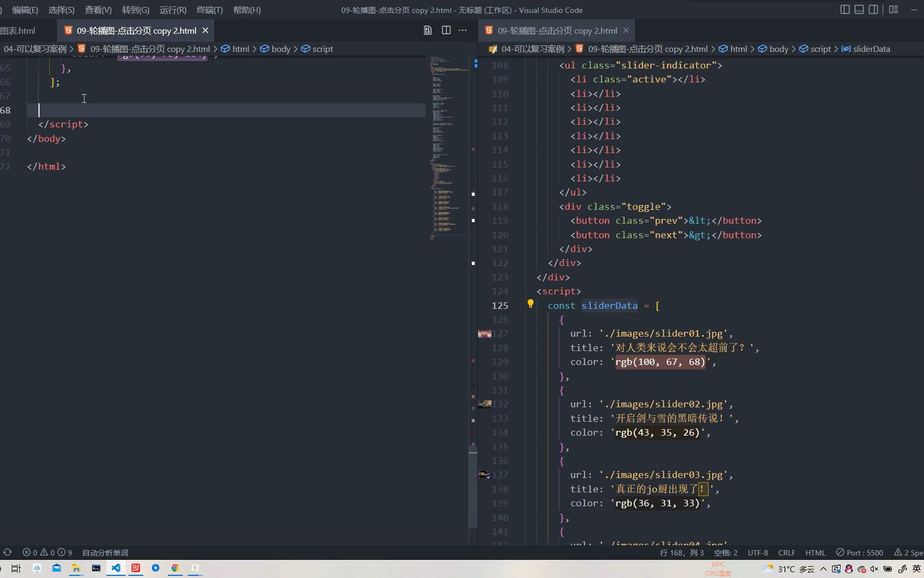Click color value rgb(43, 35, 26)
The width and height of the screenshot is (924, 578).
click(657, 432)
